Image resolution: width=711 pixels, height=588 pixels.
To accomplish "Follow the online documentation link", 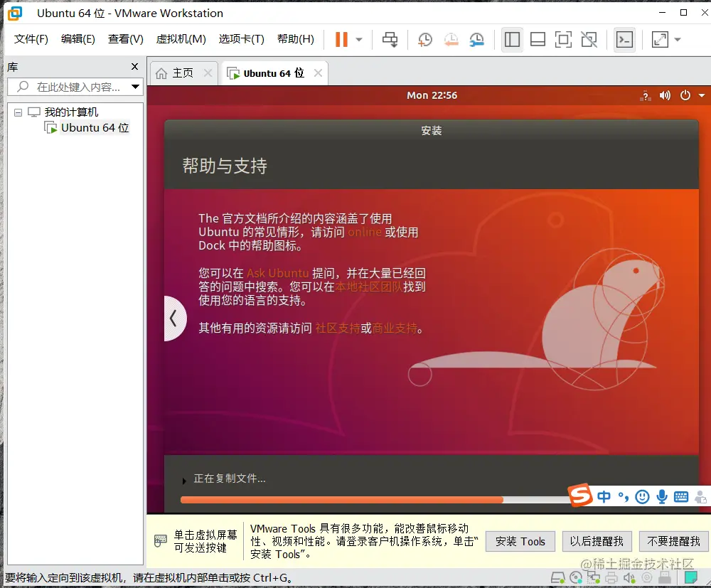I will pyautogui.click(x=365, y=232).
